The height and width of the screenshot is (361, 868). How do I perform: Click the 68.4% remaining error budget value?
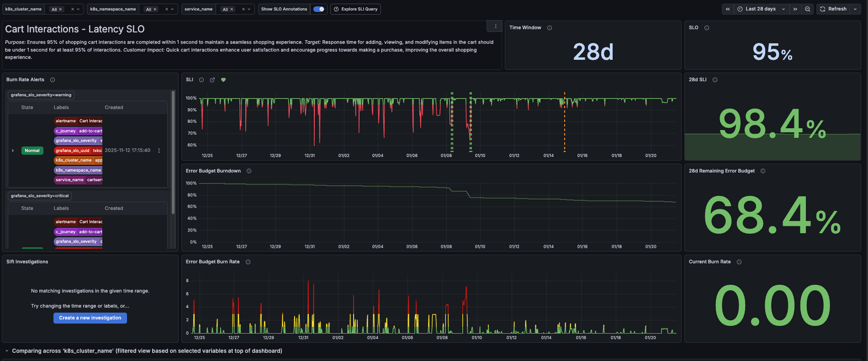click(x=773, y=215)
